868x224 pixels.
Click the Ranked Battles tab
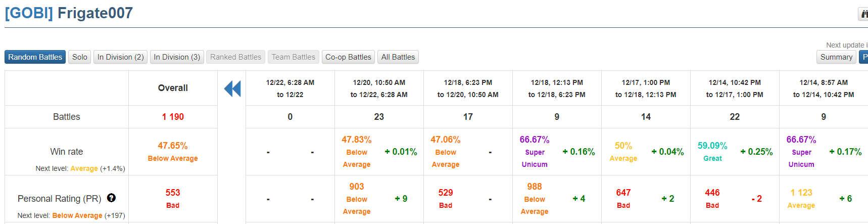click(235, 57)
